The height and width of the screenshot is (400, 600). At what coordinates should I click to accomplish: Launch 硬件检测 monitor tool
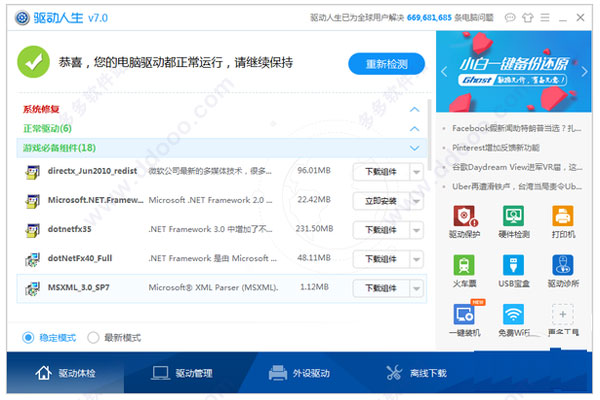click(x=513, y=216)
